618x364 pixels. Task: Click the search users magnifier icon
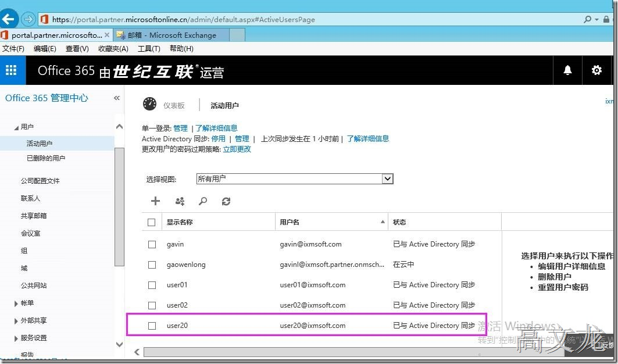coord(203,201)
